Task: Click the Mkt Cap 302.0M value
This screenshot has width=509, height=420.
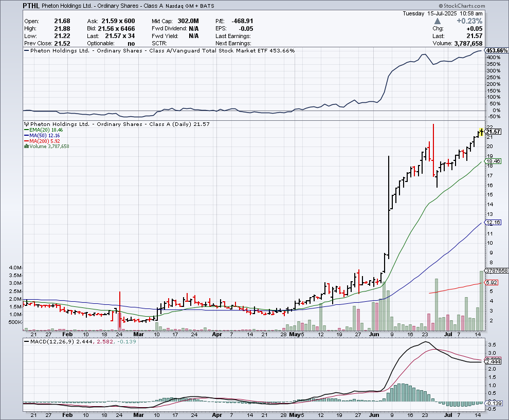Action: point(188,21)
